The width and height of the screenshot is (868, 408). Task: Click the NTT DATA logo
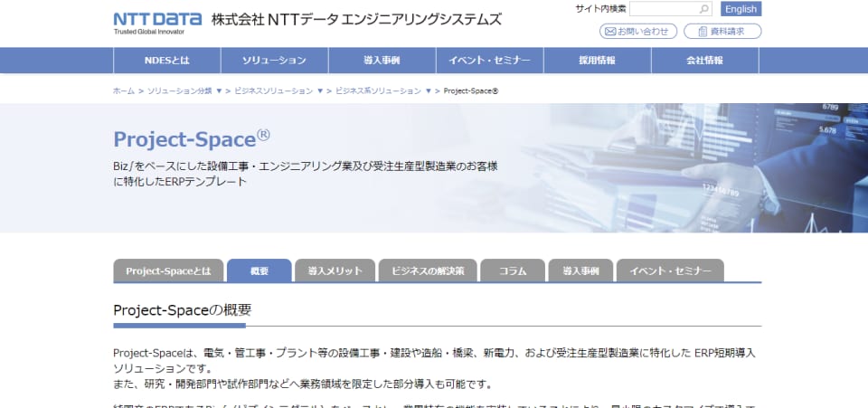click(x=157, y=23)
